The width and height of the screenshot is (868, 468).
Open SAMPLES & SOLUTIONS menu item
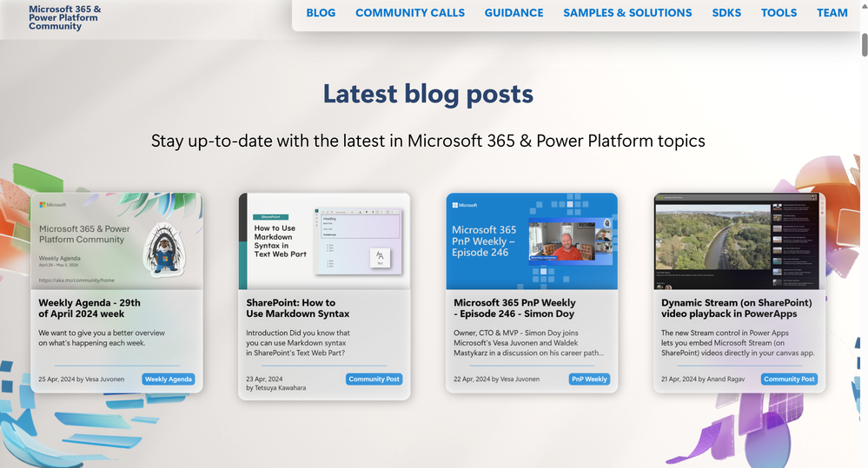point(627,13)
